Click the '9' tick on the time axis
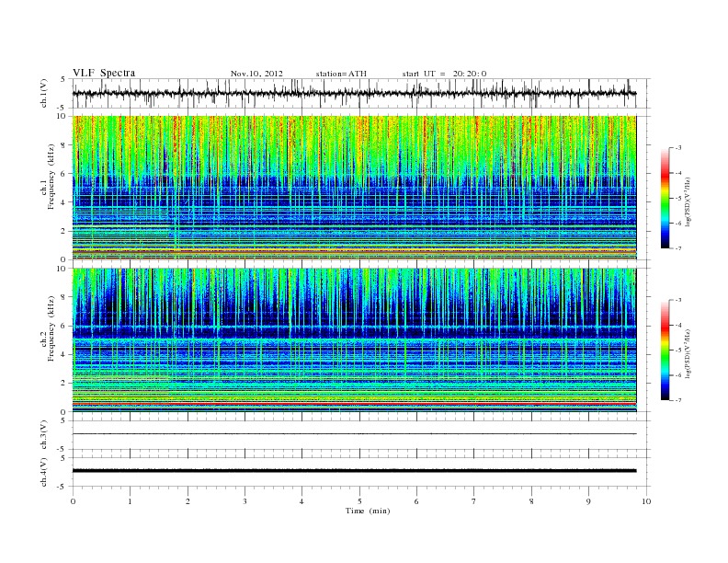The height and width of the screenshot is (563, 728). (x=588, y=501)
